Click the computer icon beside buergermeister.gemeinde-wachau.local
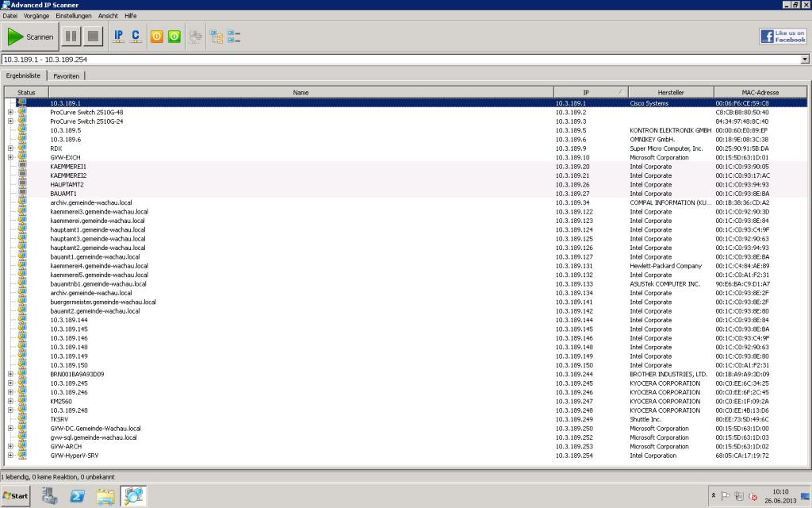Image resolution: width=812 pixels, height=508 pixels. (22, 302)
